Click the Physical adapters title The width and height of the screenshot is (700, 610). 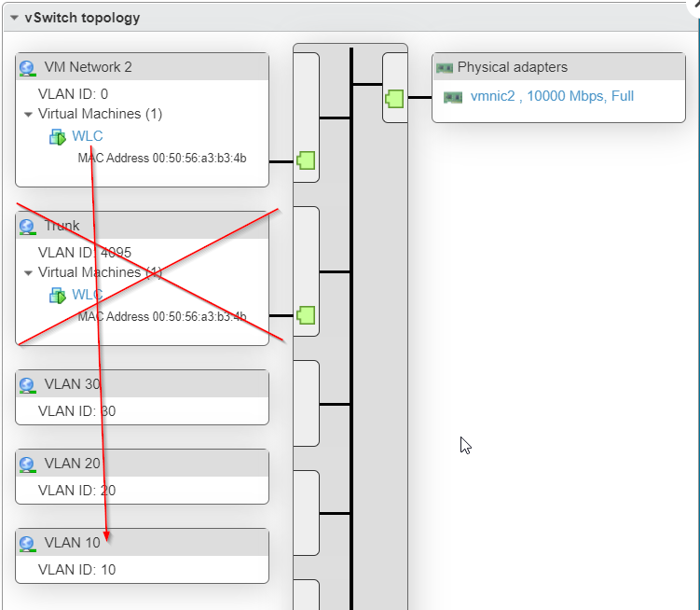pyautogui.click(x=513, y=67)
